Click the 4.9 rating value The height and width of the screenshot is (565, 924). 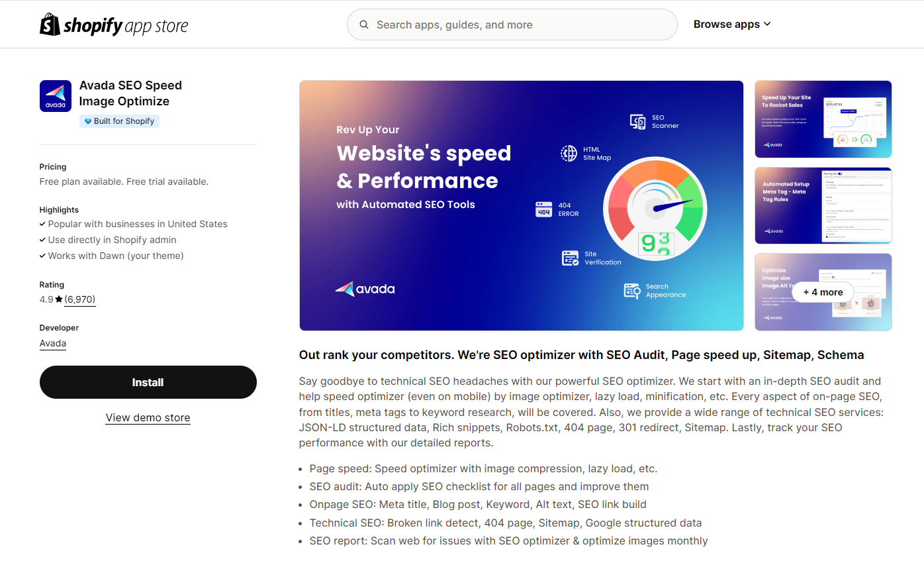(46, 299)
